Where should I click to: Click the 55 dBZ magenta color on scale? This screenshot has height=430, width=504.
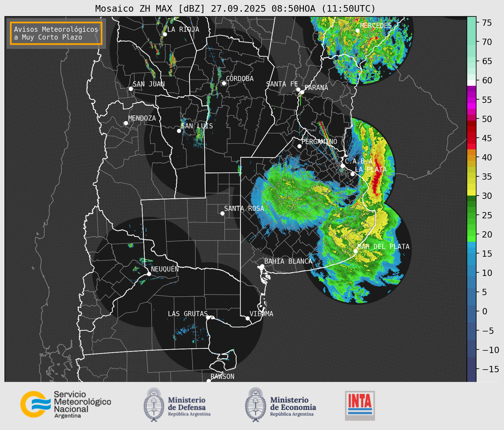(x=471, y=100)
